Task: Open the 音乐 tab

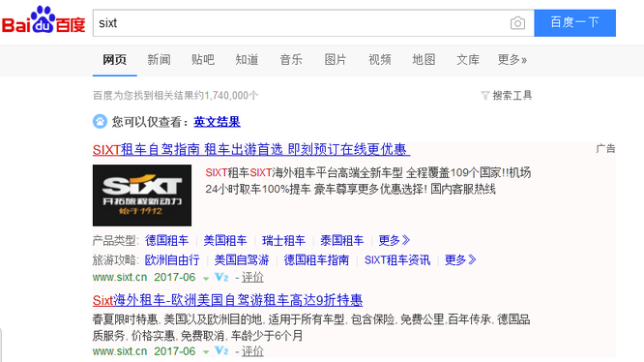Action: click(291, 60)
